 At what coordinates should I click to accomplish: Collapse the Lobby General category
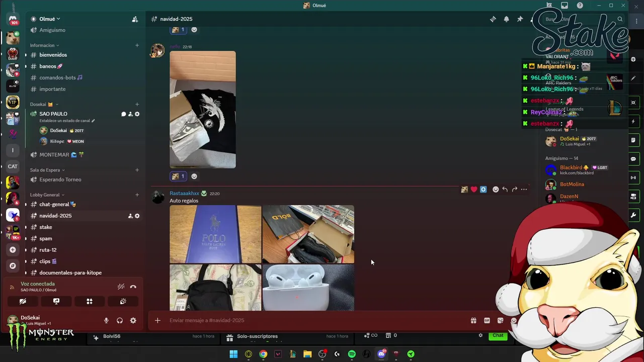47,195
